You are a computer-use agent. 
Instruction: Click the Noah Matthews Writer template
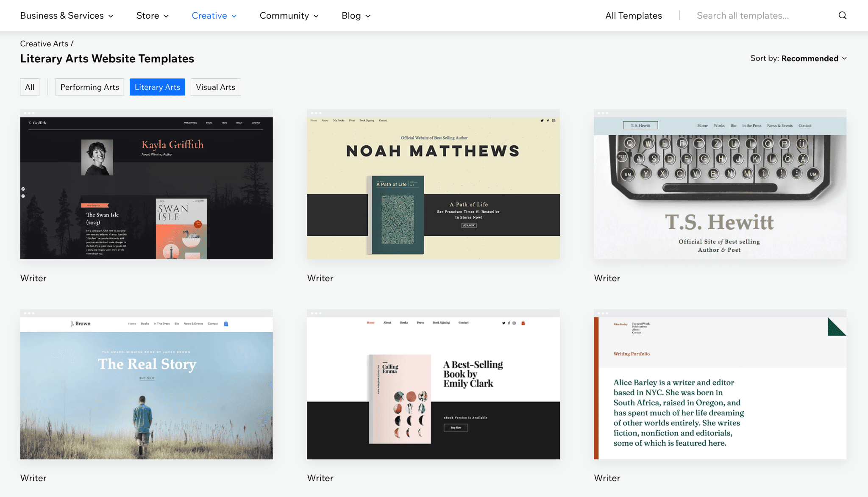pos(434,184)
